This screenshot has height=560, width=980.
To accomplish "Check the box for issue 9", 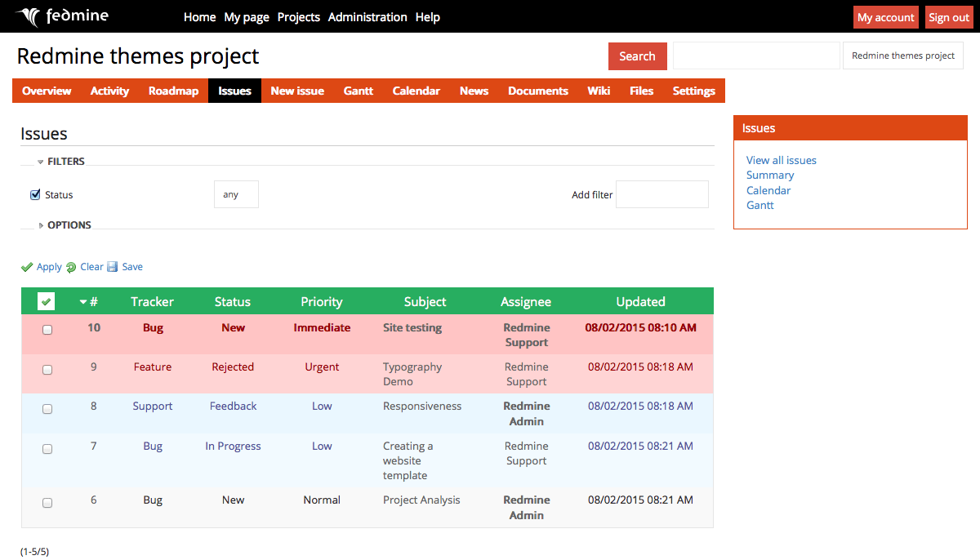I will [47, 370].
